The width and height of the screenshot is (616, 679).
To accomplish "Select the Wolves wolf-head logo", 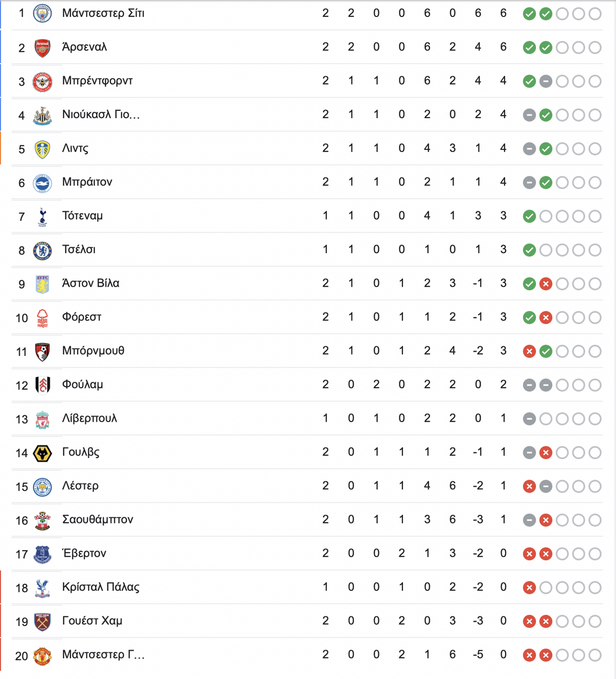I will pyautogui.click(x=43, y=453).
